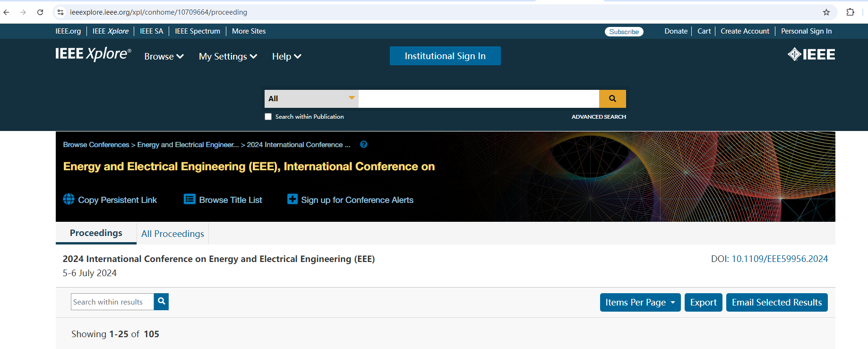Click the browser address bar URL
This screenshot has height=349, width=868.
click(x=158, y=12)
